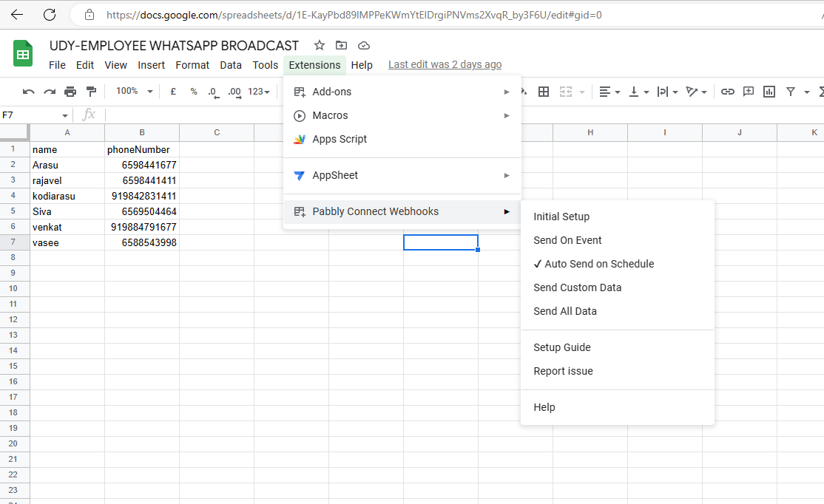The width and height of the screenshot is (824, 504).
Task: Click the Extensions menu
Action: [x=314, y=65]
